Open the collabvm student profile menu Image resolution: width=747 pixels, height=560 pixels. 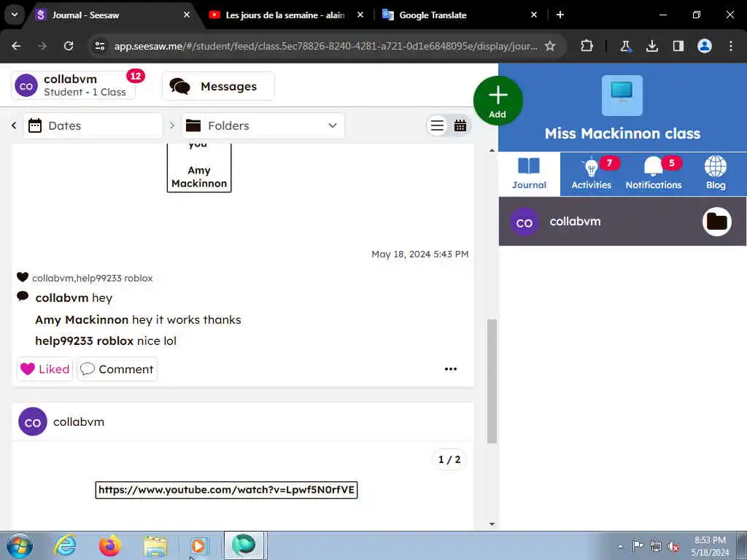(x=74, y=86)
